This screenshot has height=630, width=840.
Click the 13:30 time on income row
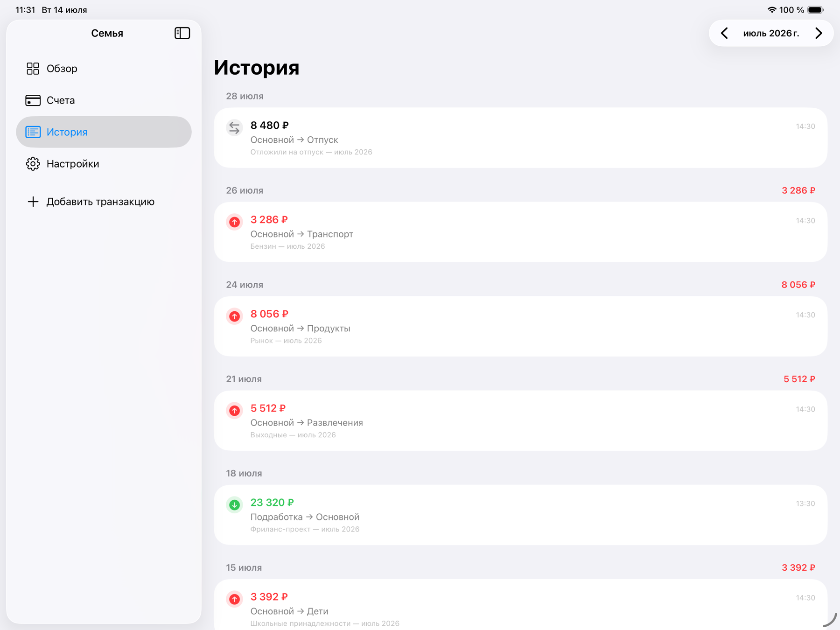(805, 504)
